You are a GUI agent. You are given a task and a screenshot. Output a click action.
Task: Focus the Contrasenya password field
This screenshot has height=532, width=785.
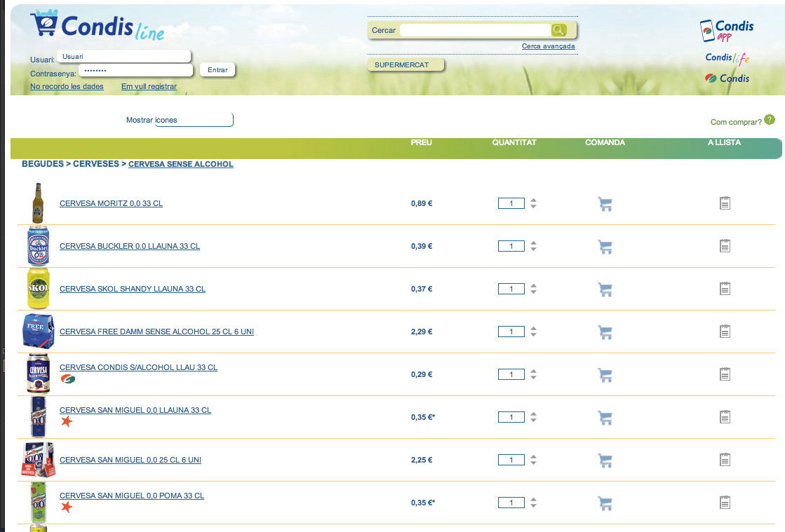(x=135, y=71)
